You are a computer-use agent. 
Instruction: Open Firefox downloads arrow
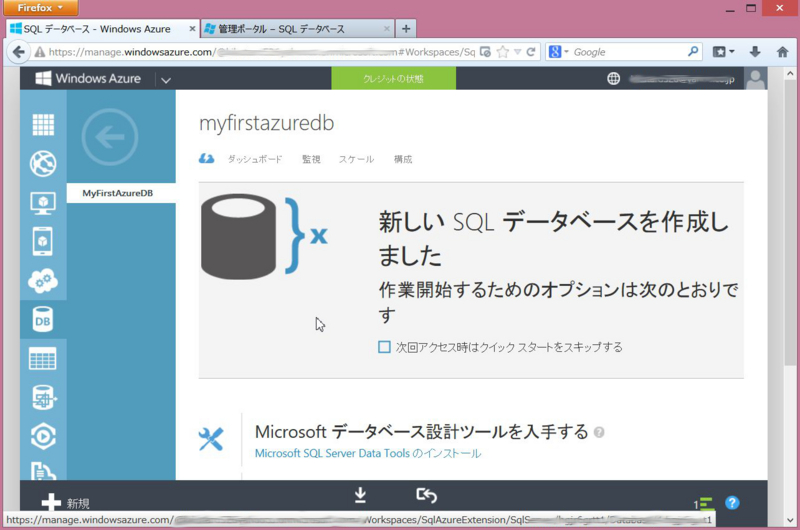pyautogui.click(x=755, y=52)
